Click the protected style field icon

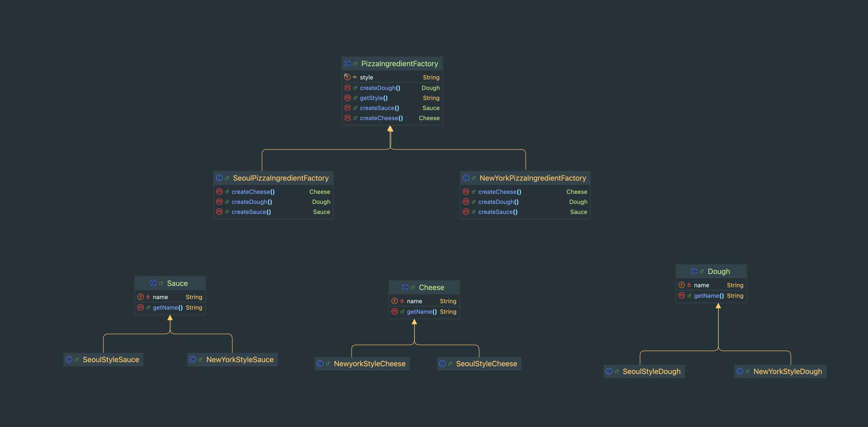(x=347, y=77)
